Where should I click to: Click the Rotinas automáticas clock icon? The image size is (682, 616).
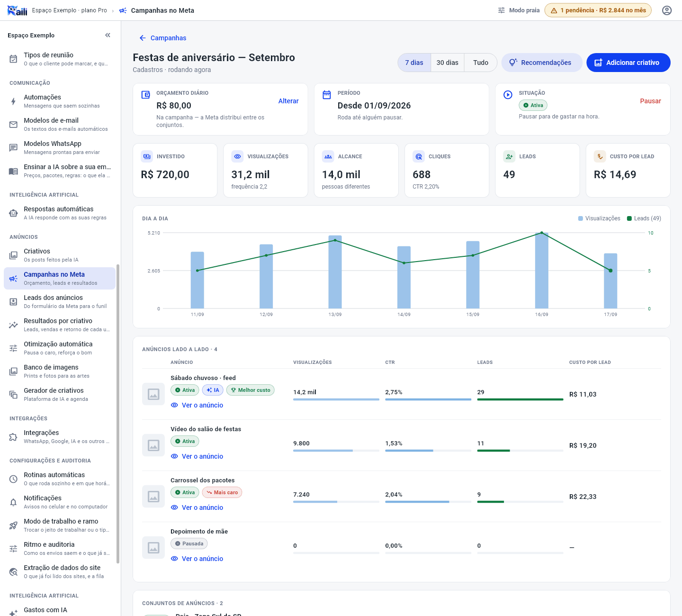click(13, 479)
